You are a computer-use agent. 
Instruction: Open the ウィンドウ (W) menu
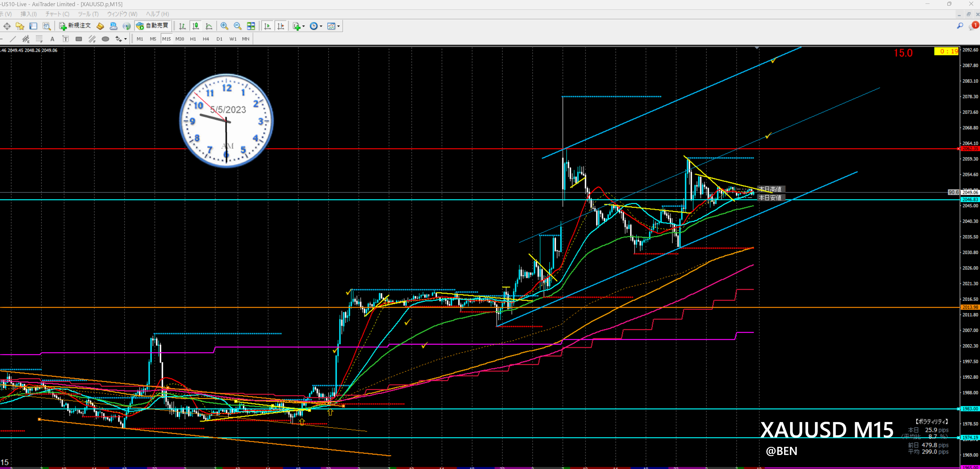click(x=122, y=14)
